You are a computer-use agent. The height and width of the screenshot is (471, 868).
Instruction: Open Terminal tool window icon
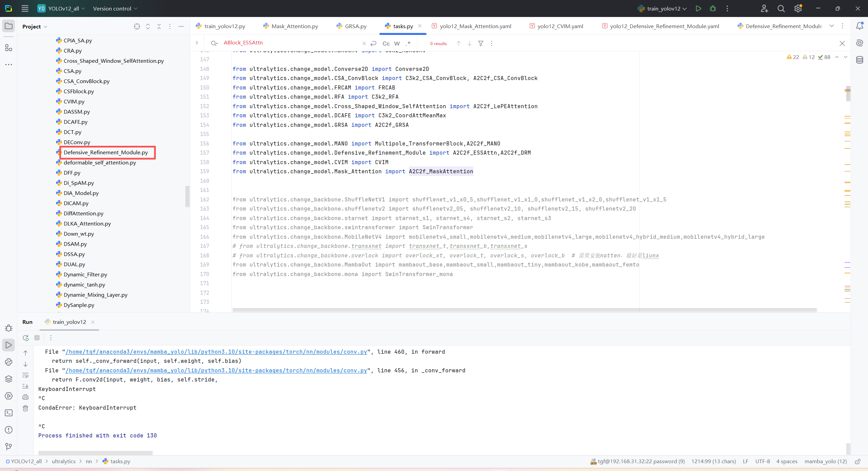click(x=8, y=413)
